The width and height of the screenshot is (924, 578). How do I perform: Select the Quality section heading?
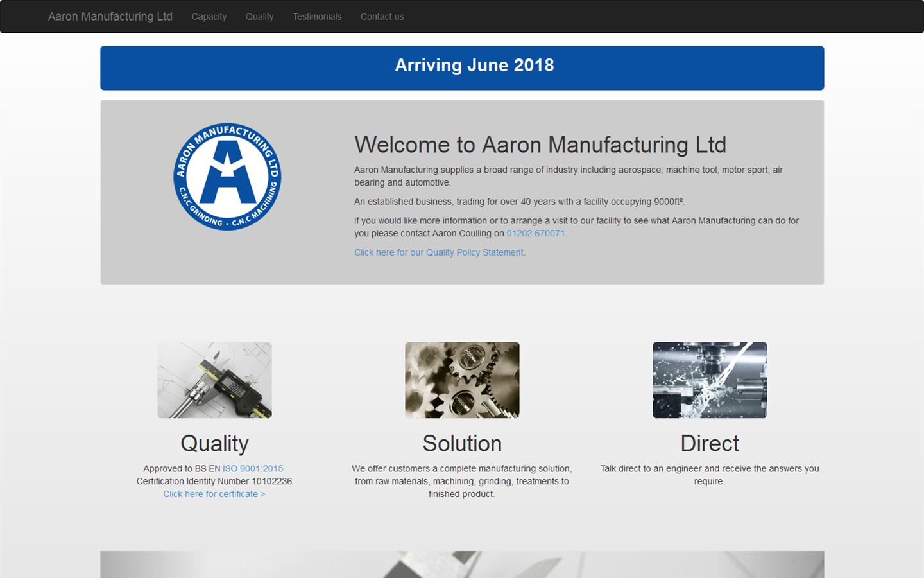tap(214, 443)
